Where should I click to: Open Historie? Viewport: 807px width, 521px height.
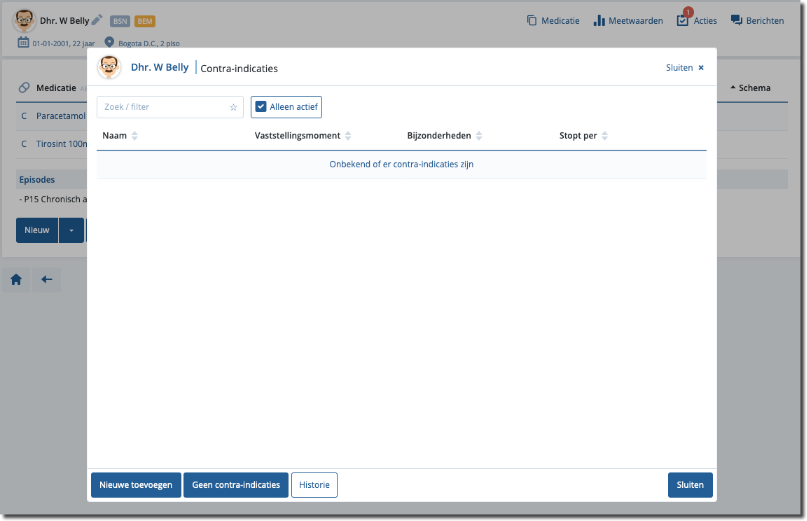pyautogui.click(x=314, y=485)
